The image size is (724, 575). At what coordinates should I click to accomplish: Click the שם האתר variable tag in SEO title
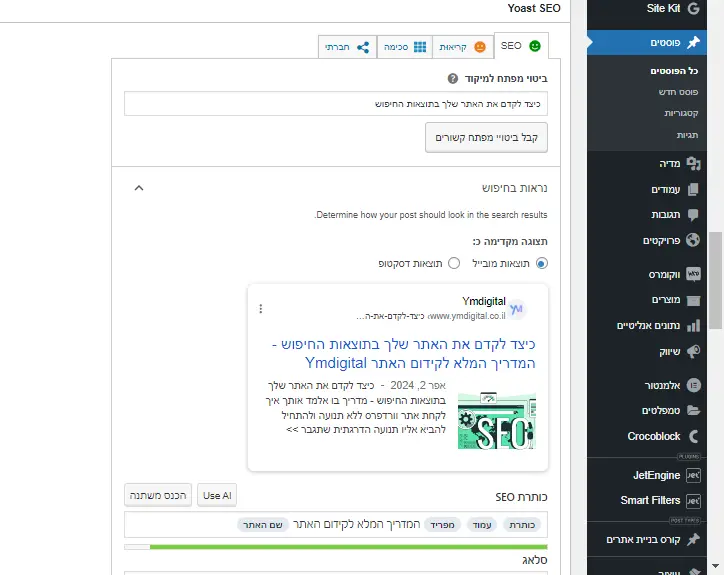pos(263,525)
